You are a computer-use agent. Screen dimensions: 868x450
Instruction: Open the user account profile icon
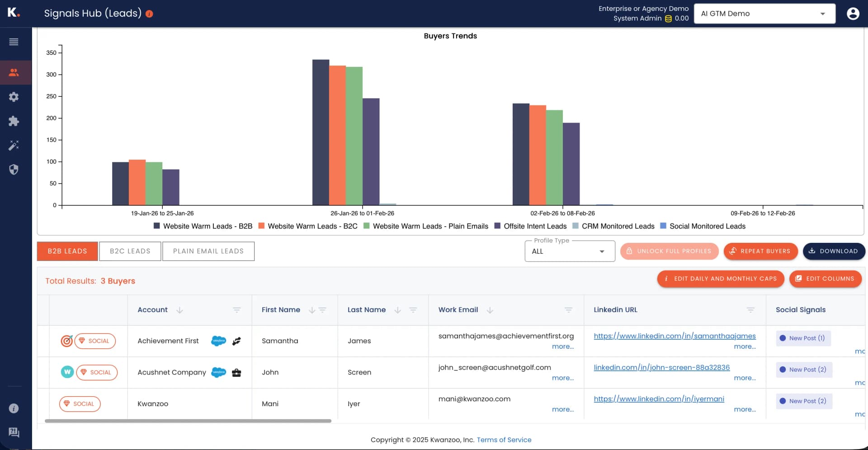click(x=853, y=14)
